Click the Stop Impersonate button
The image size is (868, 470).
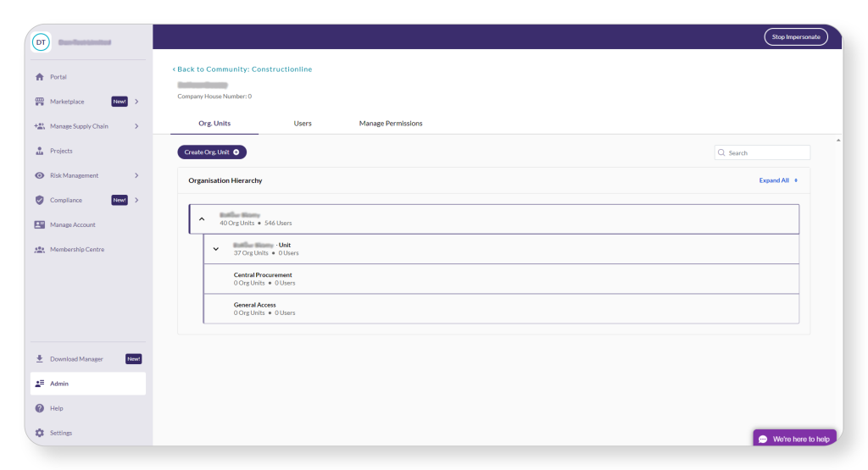tap(796, 37)
